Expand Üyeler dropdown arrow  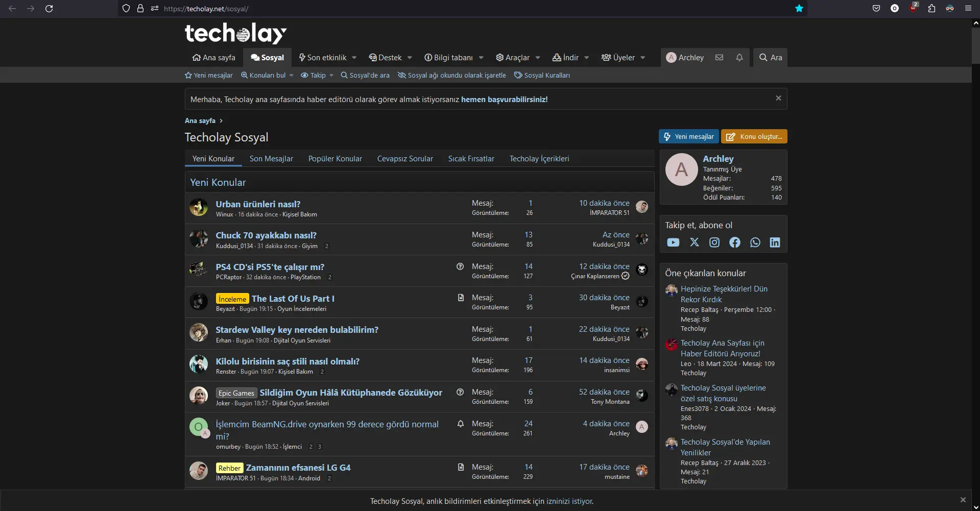click(x=643, y=58)
